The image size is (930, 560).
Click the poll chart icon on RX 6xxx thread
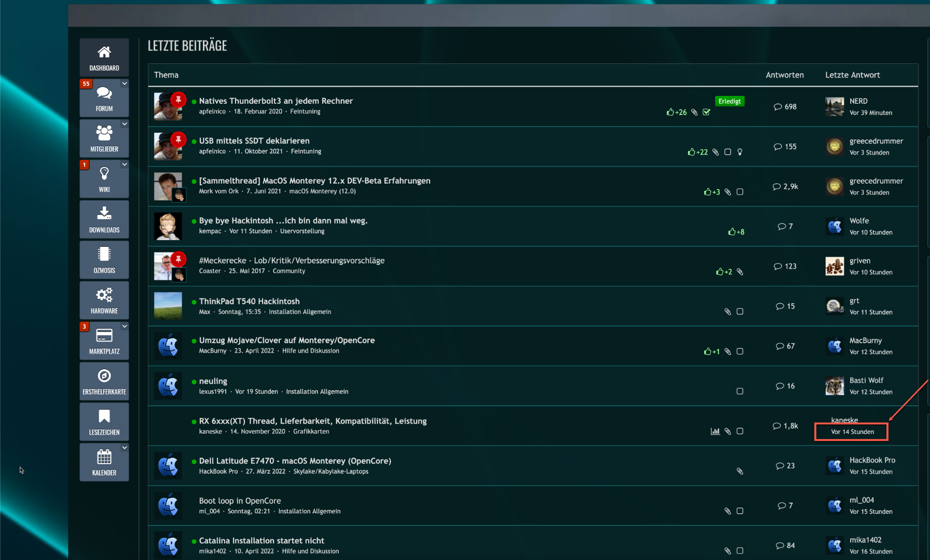pos(715,431)
